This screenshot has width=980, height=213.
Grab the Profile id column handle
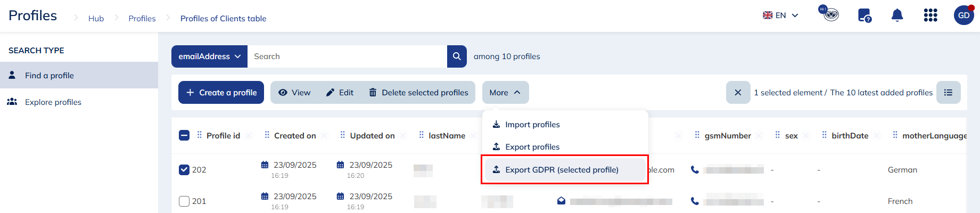point(200,135)
